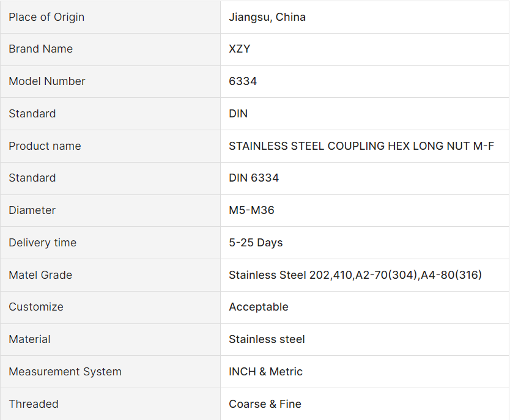The height and width of the screenshot is (420, 510).
Task: Click the Measurement System label
Action: [65, 372]
